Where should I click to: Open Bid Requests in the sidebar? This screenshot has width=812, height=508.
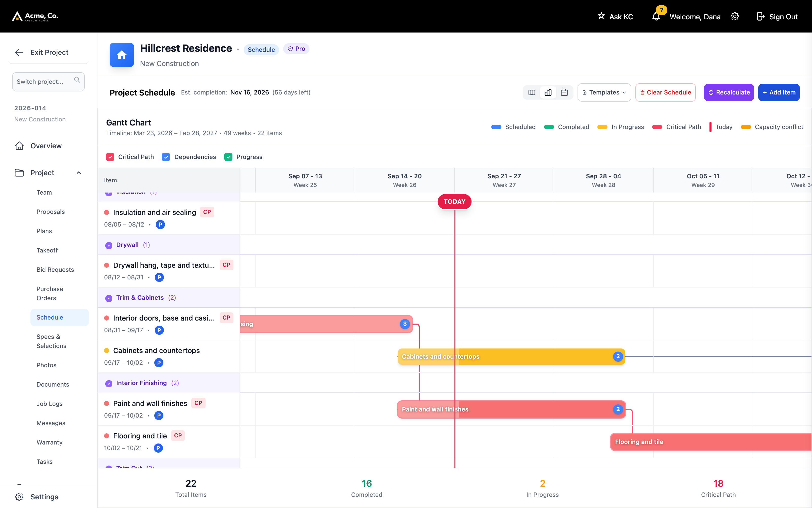tap(55, 269)
